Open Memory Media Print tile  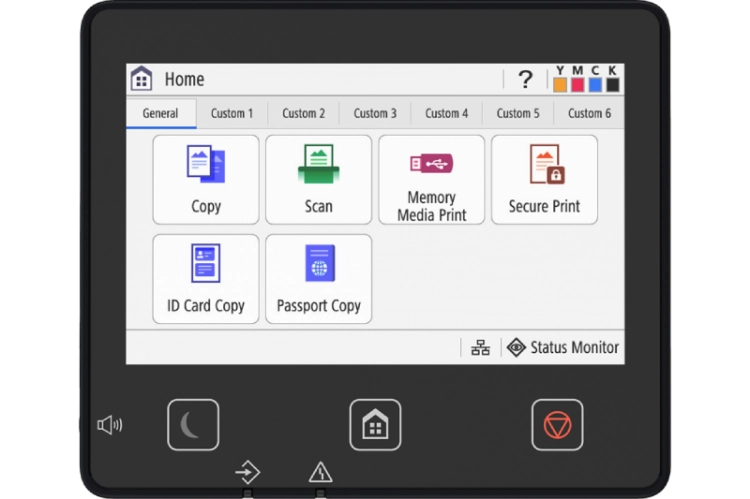click(x=431, y=179)
